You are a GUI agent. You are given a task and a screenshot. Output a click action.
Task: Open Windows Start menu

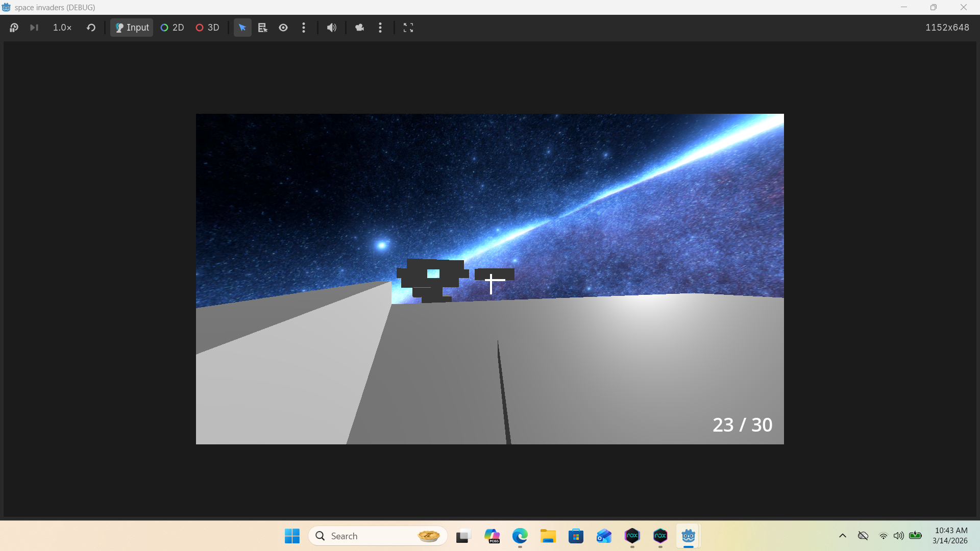292,536
